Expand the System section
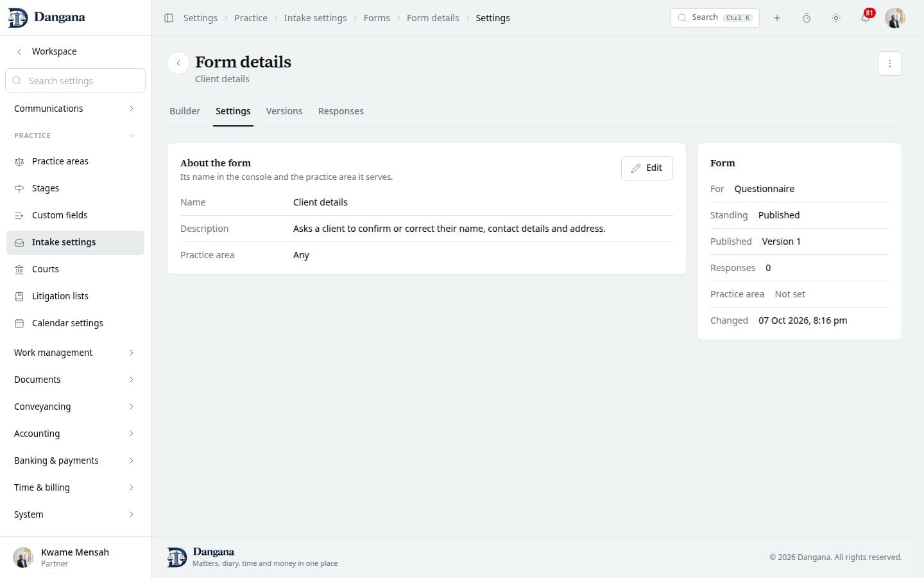 (x=75, y=514)
